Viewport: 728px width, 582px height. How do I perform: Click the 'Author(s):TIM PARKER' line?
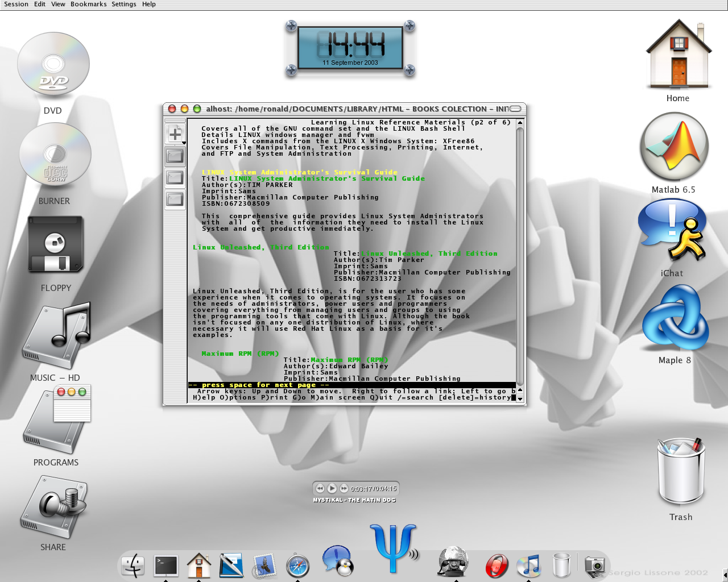point(247,185)
